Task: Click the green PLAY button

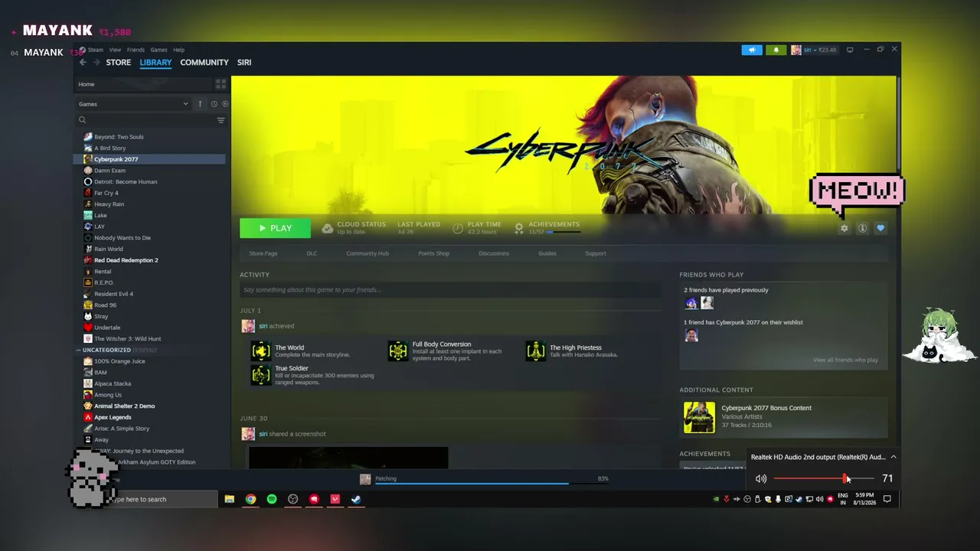Action: click(x=276, y=228)
